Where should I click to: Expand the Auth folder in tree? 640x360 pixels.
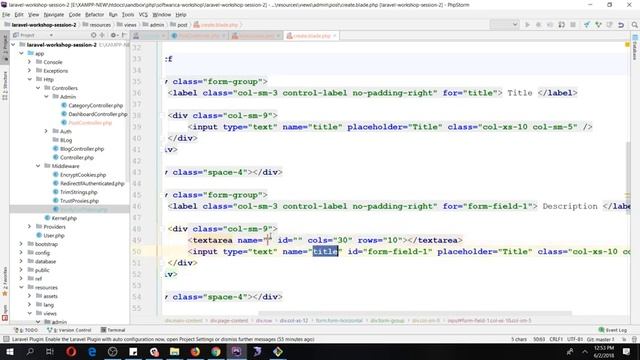click(46, 131)
